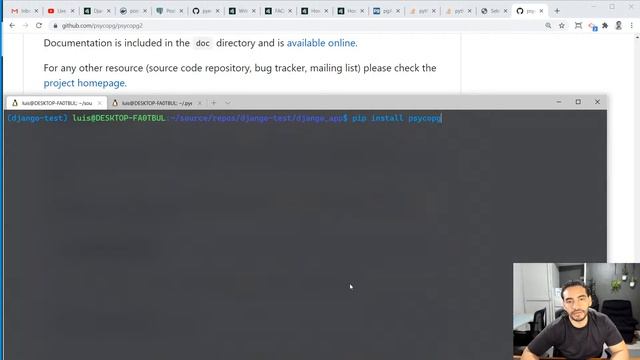640x360 pixels.
Task: Close the Gmail Inbox tab
Action: click(x=36, y=11)
